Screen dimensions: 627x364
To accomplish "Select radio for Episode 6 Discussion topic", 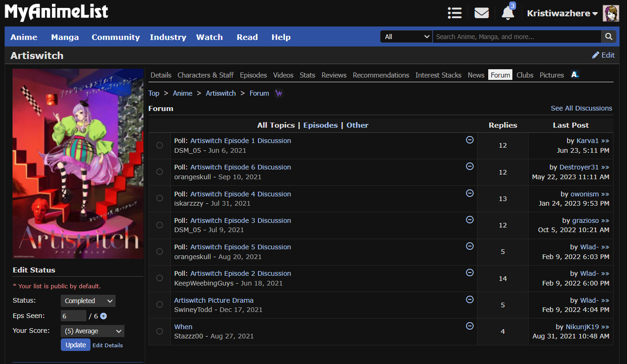I will click(x=160, y=172).
